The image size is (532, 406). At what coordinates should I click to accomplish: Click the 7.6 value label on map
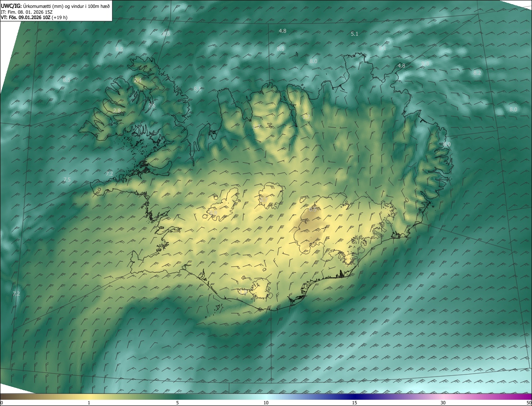point(152,106)
